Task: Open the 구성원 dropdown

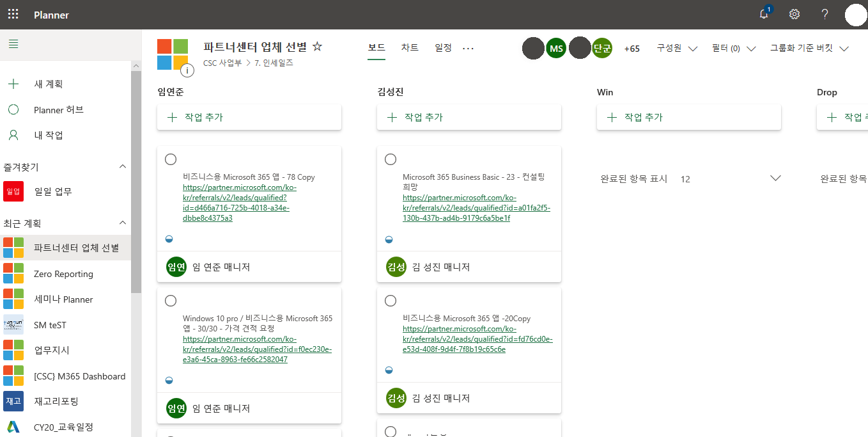Action: click(677, 49)
